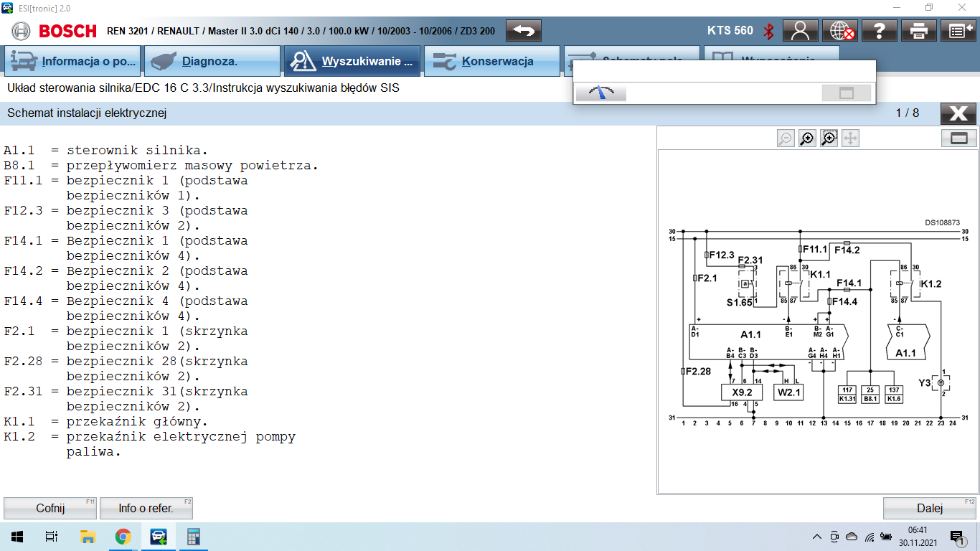Click the Dalej button
Image resolution: width=980 pixels, height=551 pixels.
point(930,508)
